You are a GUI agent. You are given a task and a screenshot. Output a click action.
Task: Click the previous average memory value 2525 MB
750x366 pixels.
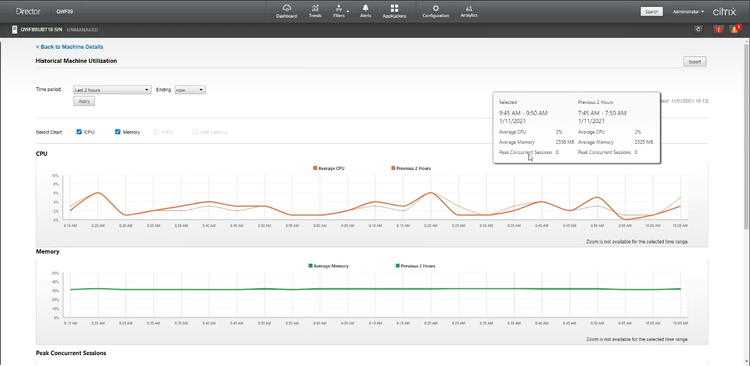644,142
